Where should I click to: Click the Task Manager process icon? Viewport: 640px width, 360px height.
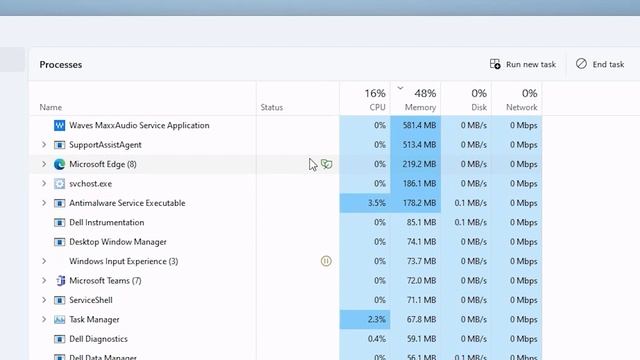point(60,320)
